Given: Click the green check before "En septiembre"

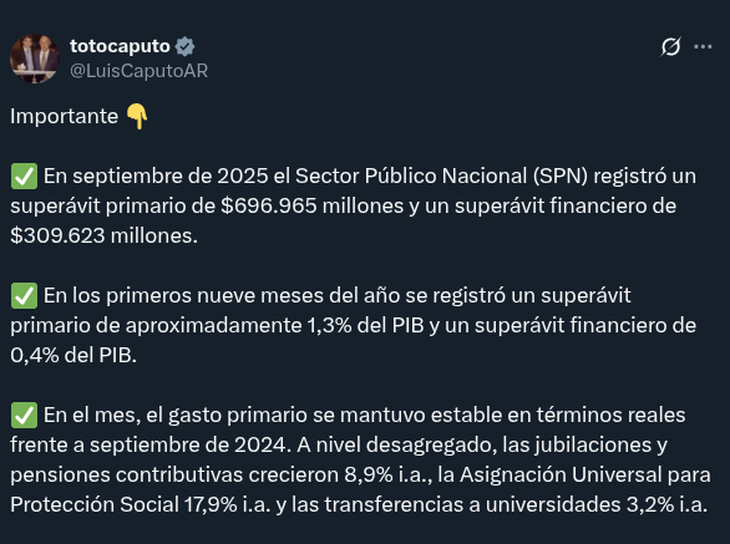Looking at the screenshot, I should click(23, 177).
